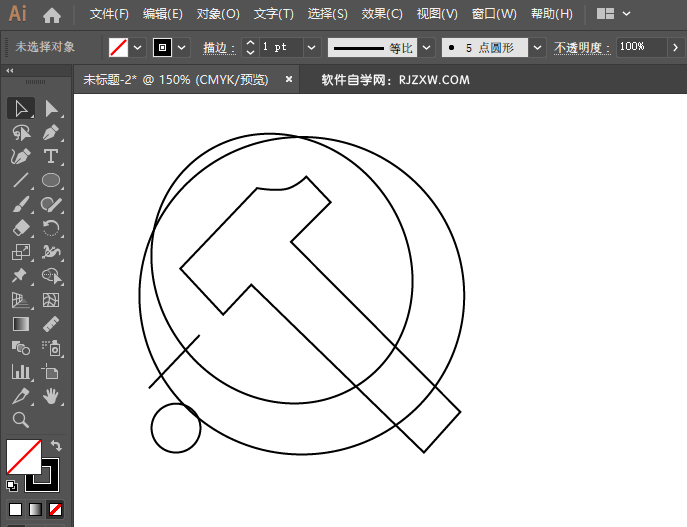
Task: Select the Slice tool
Action: coord(21,396)
